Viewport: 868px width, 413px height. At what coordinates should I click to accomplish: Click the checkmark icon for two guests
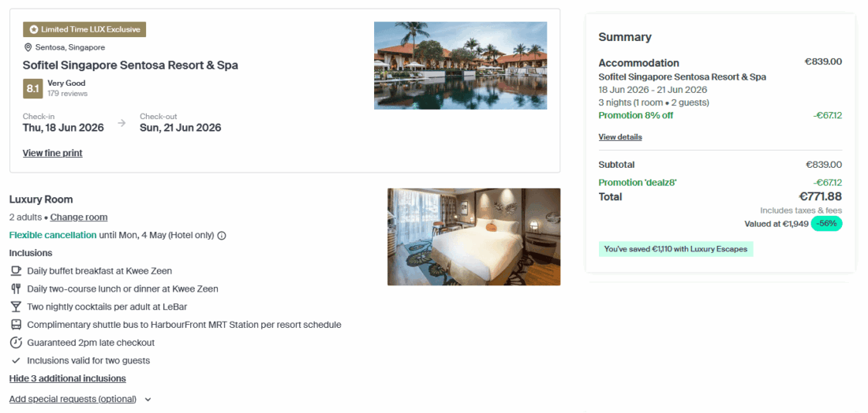[16, 361]
